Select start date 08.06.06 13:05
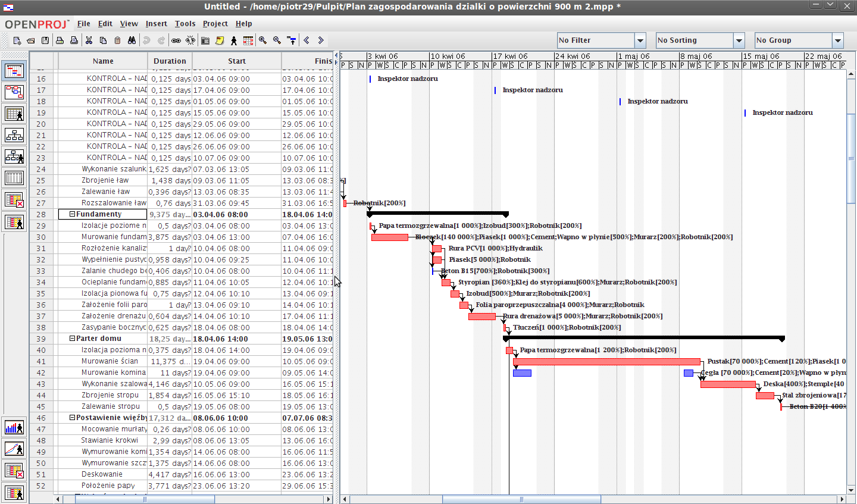The image size is (857, 504). pyautogui.click(x=221, y=440)
